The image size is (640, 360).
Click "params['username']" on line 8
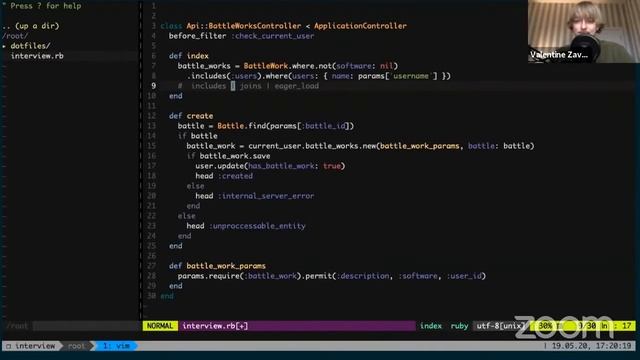[398, 76]
